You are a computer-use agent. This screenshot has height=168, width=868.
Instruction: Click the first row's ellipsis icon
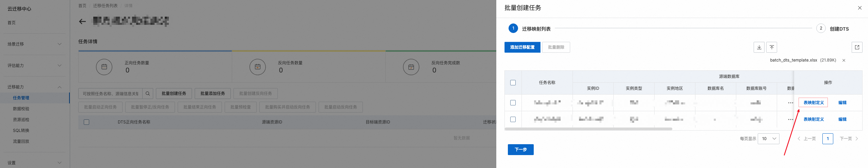coord(790,103)
